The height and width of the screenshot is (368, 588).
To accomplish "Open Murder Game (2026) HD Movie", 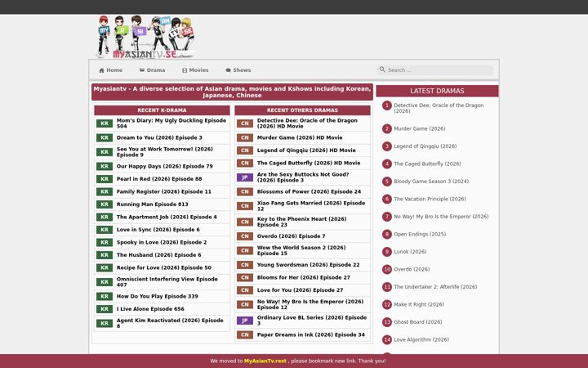I will coord(300,138).
